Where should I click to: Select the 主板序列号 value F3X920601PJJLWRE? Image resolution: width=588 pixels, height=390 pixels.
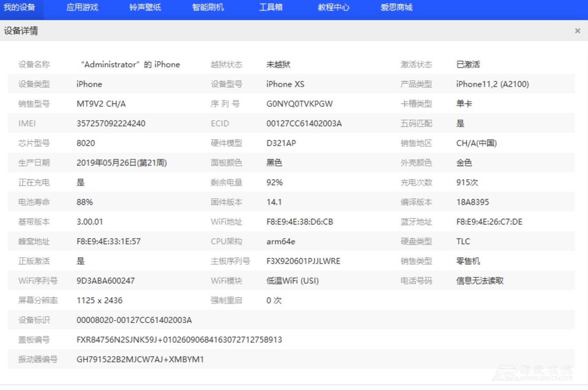(x=303, y=261)
